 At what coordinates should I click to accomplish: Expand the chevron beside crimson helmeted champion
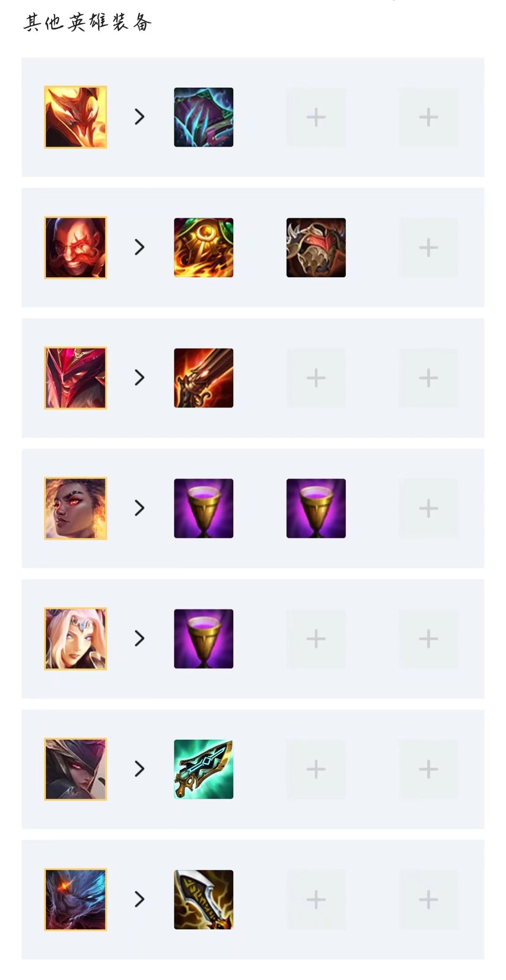140,378
